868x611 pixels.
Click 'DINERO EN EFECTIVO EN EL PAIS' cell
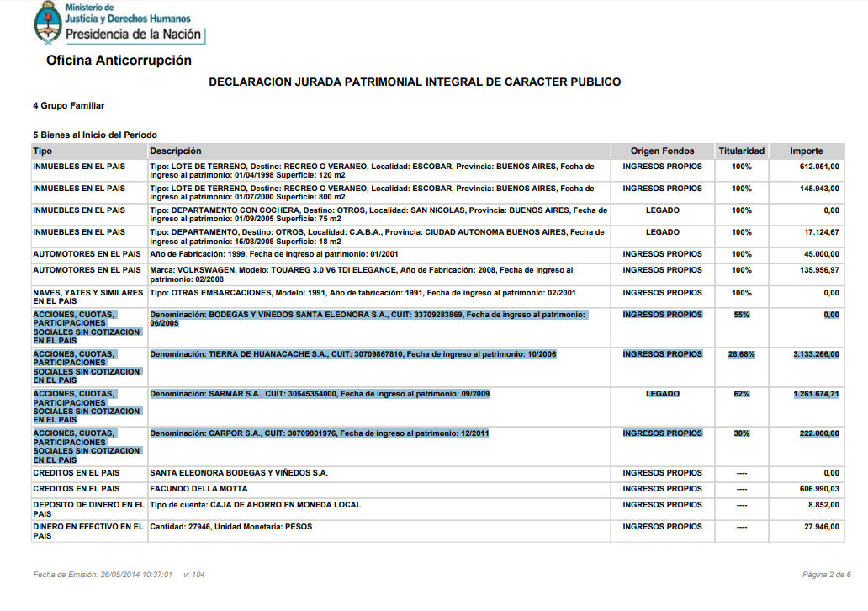(88, 531)
